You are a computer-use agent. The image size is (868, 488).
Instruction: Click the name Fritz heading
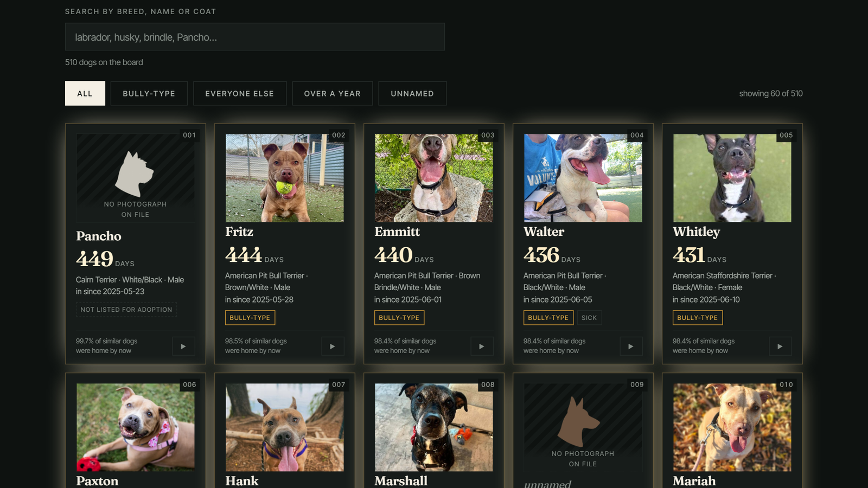tap(239, 232)
